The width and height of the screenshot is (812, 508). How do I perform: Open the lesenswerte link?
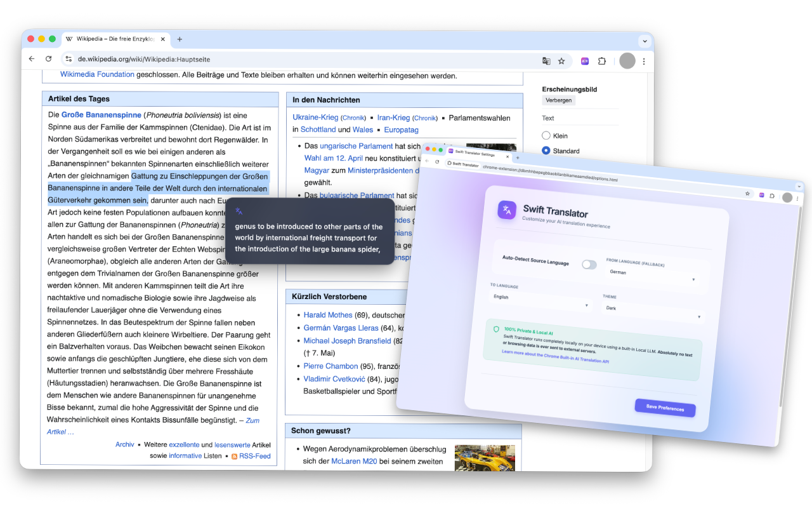click(232, 444)
